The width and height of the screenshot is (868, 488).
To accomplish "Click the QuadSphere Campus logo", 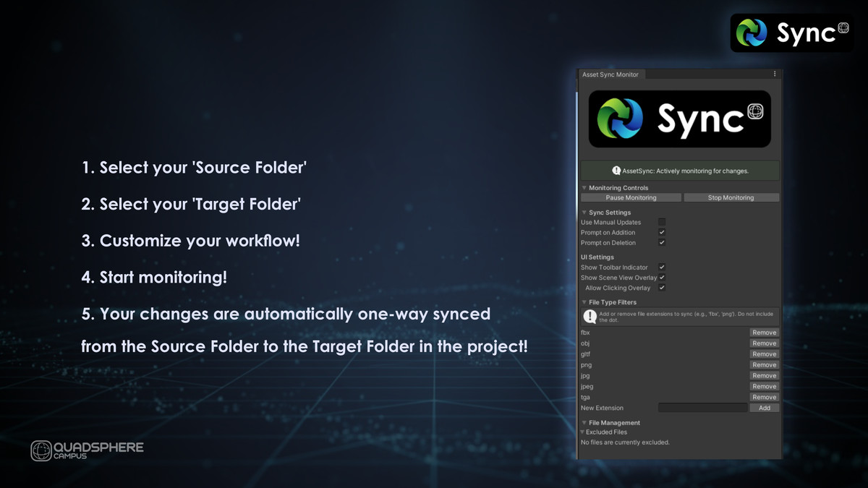I will (88, 448).
